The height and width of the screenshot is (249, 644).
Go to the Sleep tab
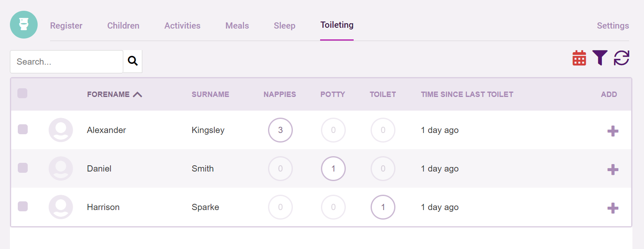pos(285,26)
